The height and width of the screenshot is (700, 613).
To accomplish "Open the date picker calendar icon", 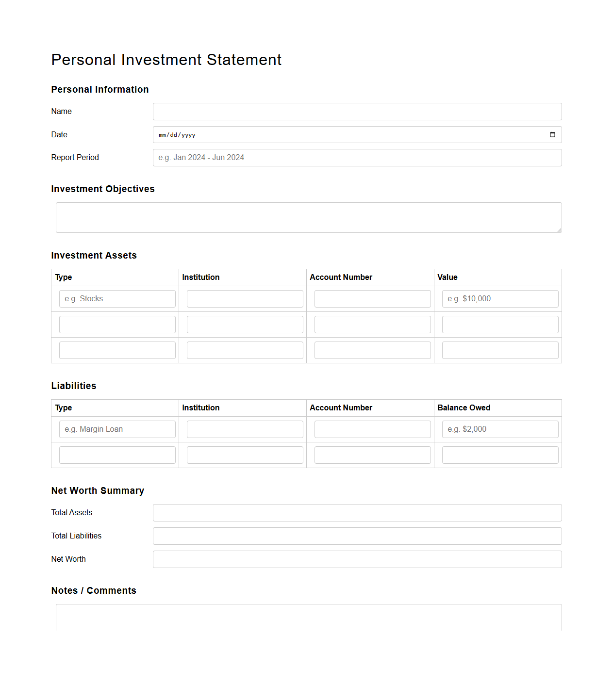I will click(553, 134).
